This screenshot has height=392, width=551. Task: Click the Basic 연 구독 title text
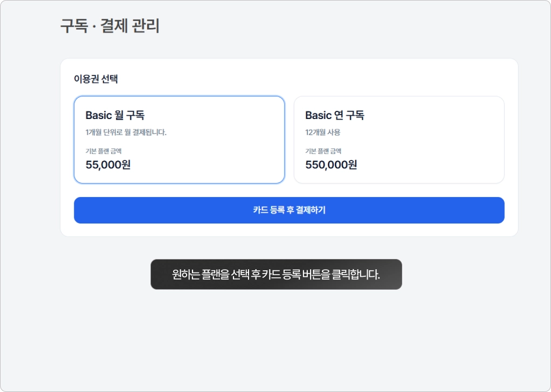click(x=335, y=115)
